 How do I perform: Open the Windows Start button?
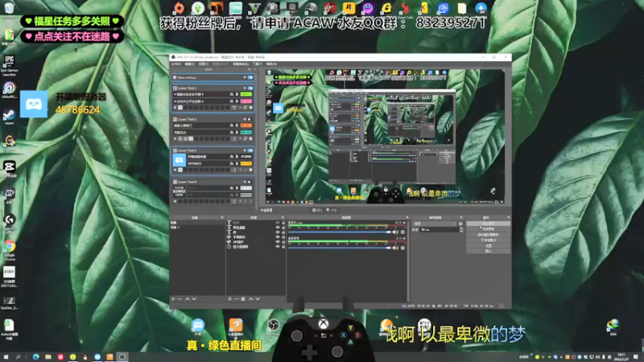coord(6,357)
